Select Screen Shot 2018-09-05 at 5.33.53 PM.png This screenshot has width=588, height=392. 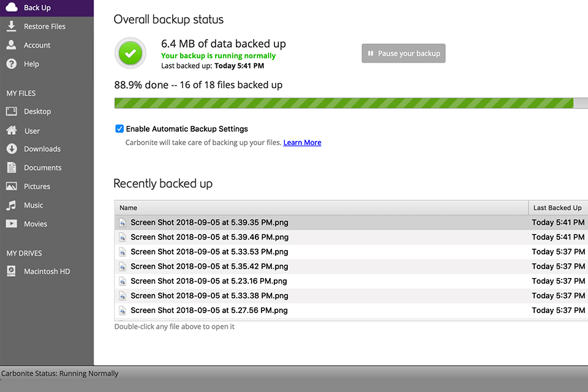[x=351, y=252]
